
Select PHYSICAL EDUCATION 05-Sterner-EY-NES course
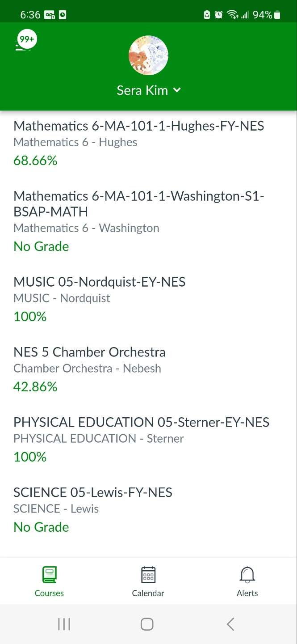coord(141,423)
